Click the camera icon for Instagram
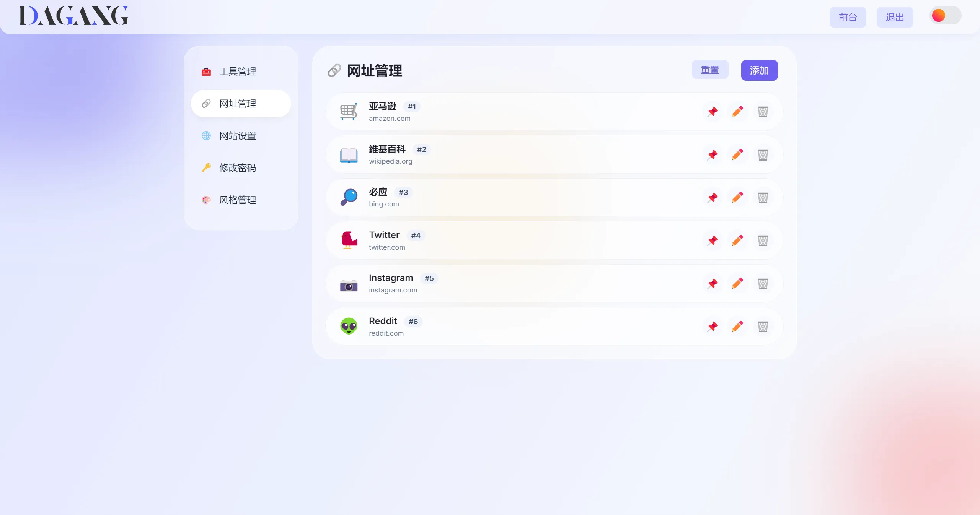 tap(349, 286)
